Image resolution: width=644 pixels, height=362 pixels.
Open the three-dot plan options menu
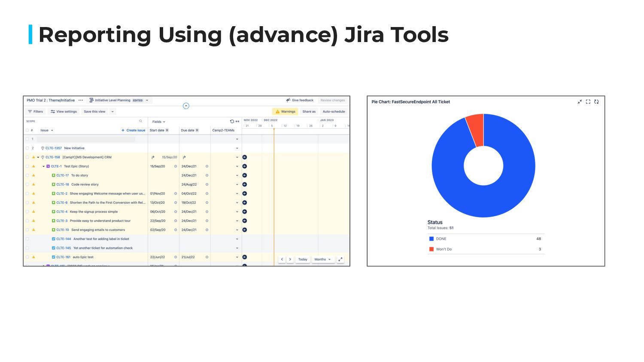pyautogui.click(x=81, y=100)
